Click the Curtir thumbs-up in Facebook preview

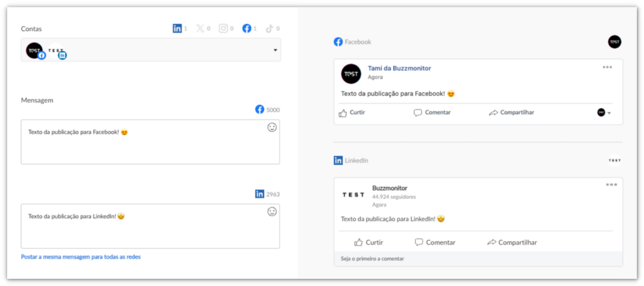click(343, 113)
